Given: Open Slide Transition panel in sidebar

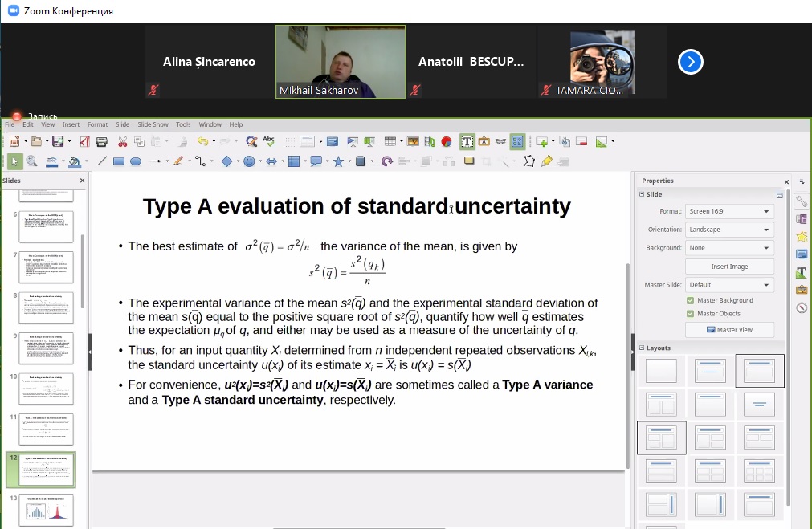Looking at the screenshot, I should pos(801,219).
